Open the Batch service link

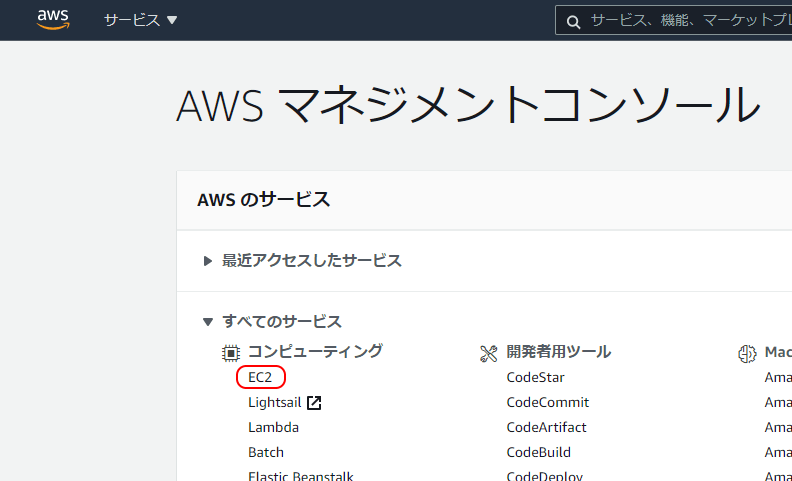266,452
